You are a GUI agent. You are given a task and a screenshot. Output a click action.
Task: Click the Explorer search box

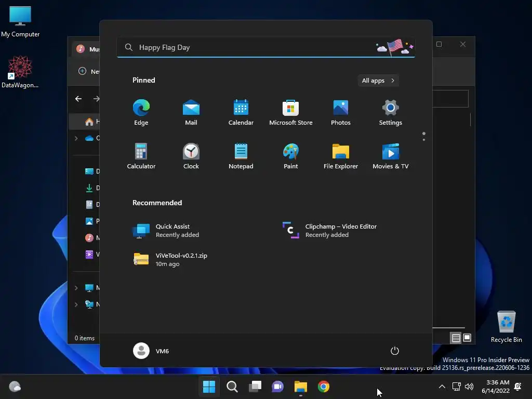pyautogui.click(x=450, y=99)
